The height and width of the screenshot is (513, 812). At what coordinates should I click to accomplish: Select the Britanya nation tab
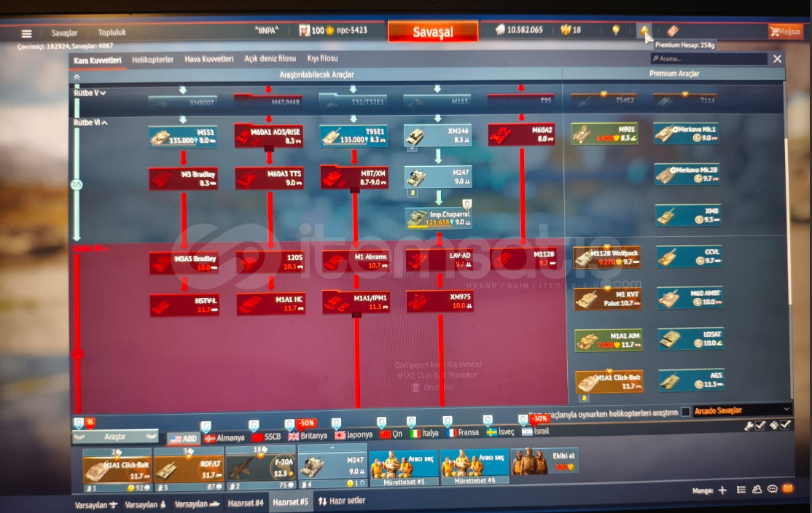coord(308,436)
